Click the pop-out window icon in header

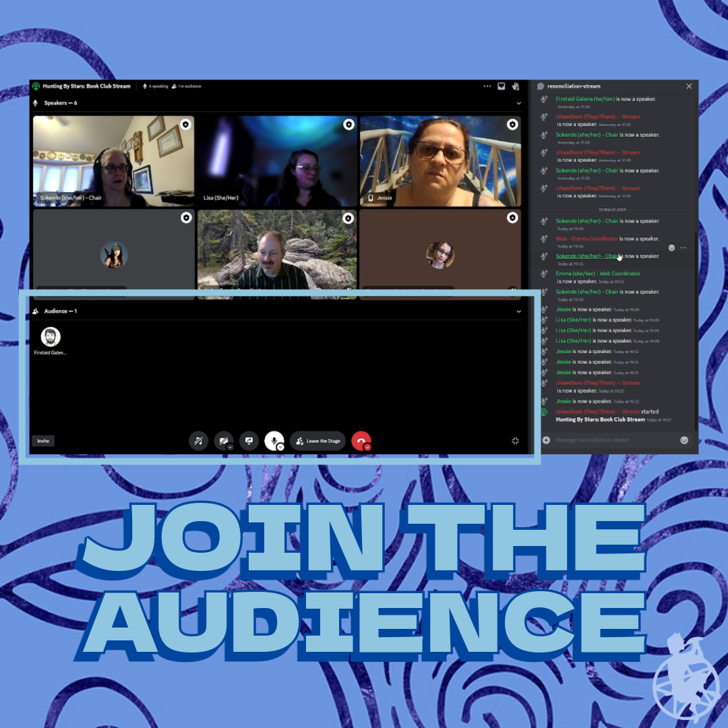502,86
